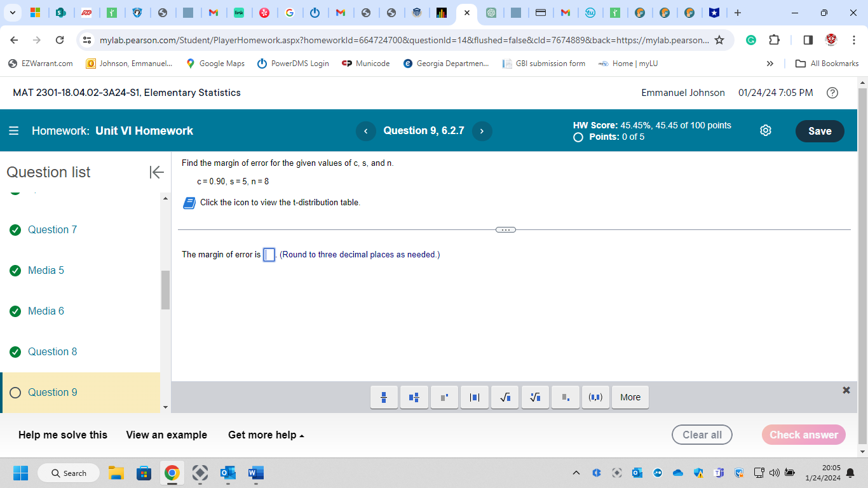
Task: Click the margin of error answer box
Action: tap(269, 254)
